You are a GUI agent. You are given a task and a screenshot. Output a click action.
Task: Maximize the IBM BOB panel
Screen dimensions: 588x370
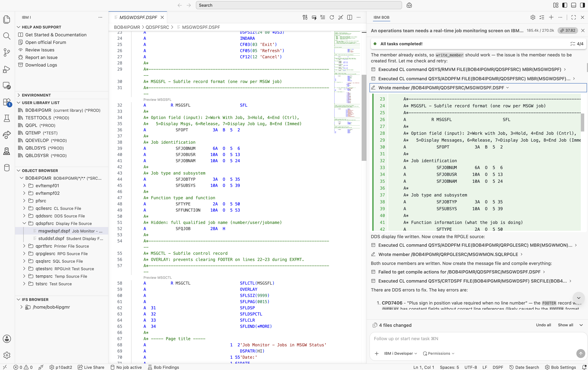574,17
